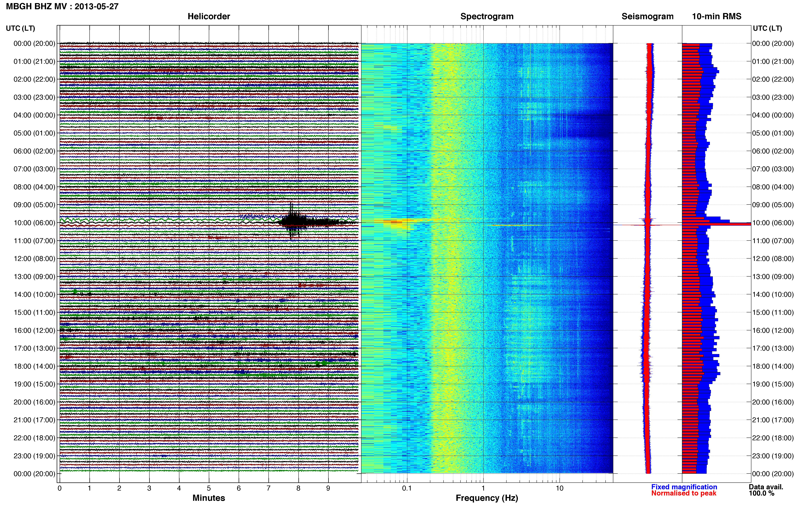Click the '8' minutes tick label
812x508 pixels.
pyautogui.click(x=298, y=488)
